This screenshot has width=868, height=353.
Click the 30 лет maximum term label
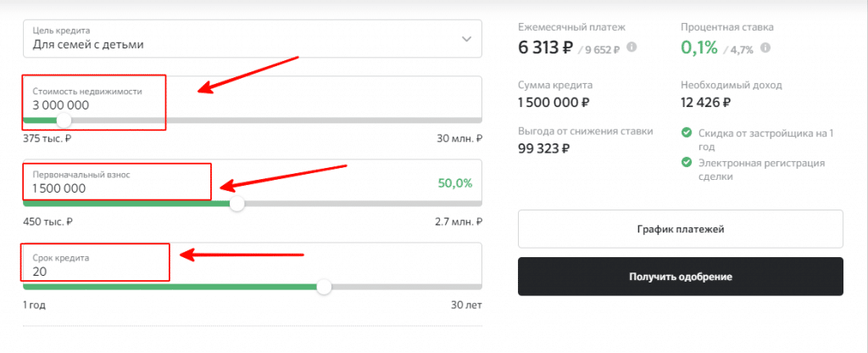pyautogui.click(x=467, y=305)
